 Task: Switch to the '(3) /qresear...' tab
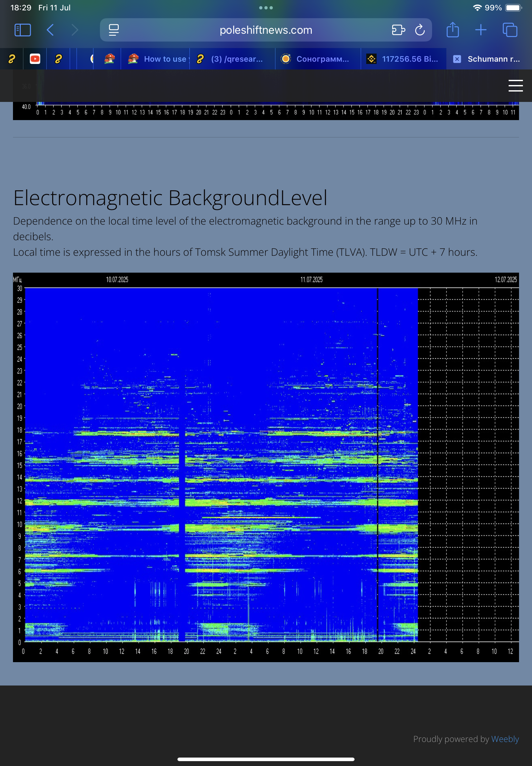pos(232,59)
